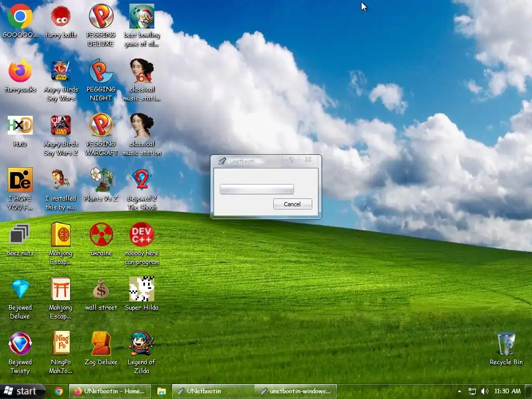Click the unetbootin dialog progress bar
Viewport: 532px width, 399px height.
[x=257, y=189]
